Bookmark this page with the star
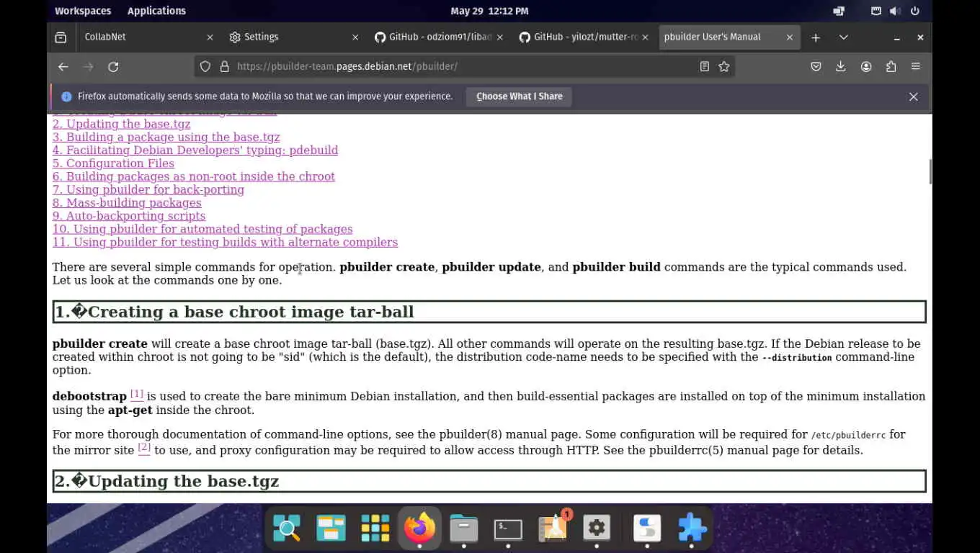 coord(724,66)
